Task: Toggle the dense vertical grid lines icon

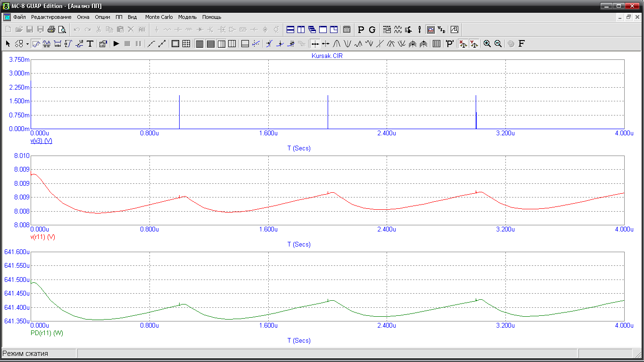Action: point(199,43)
